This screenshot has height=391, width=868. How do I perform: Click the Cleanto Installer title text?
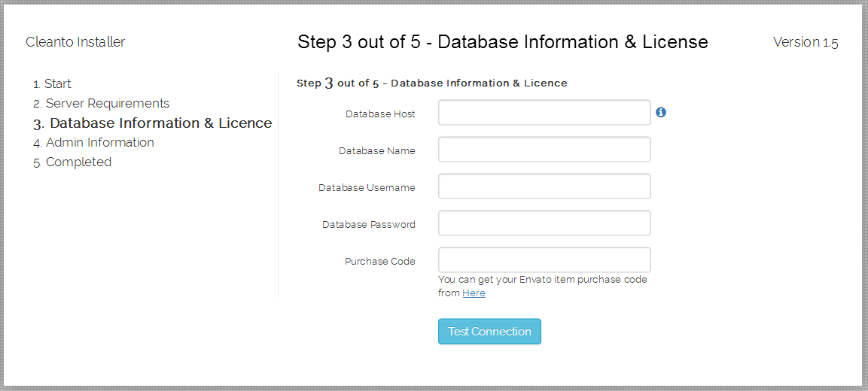coord(75,42)
